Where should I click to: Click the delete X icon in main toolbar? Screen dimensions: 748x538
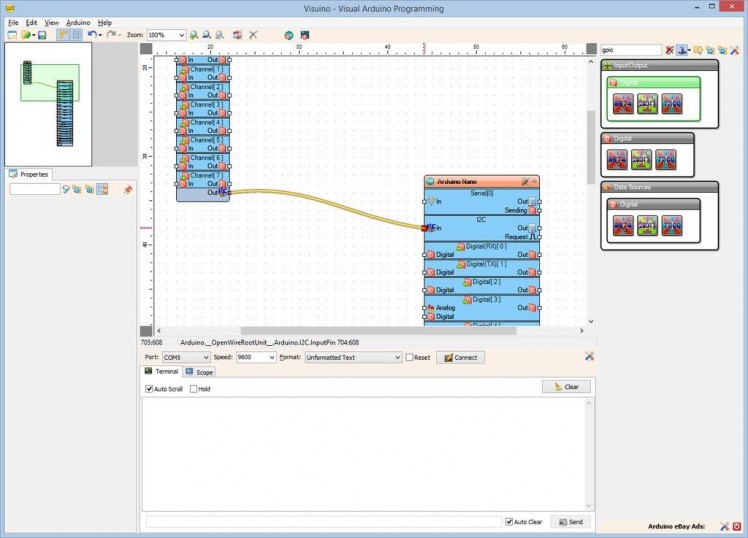[253, 35]
